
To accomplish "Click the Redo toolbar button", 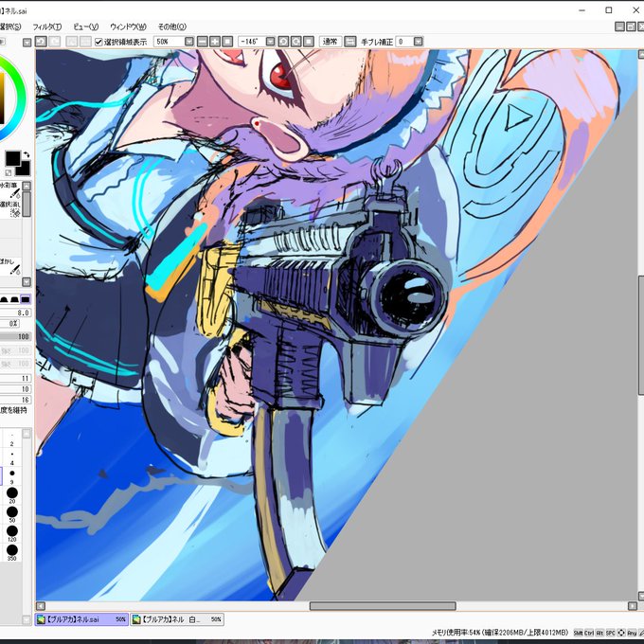I will coord(55,42).
